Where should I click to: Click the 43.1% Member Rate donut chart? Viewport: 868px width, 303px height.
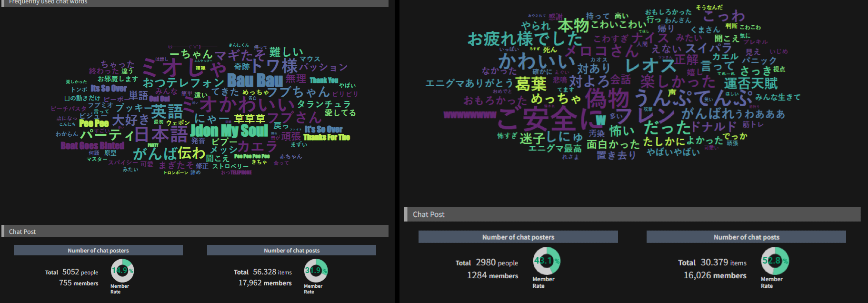pyautogui.click(x=547, y=261)
